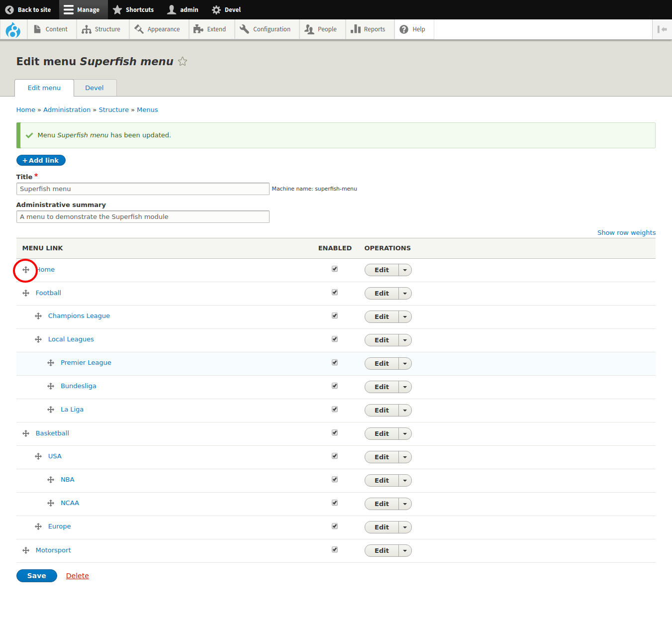The image size is (672, 629).
Task: Open the Devel menu in the top bar
Action: (226, 9)
